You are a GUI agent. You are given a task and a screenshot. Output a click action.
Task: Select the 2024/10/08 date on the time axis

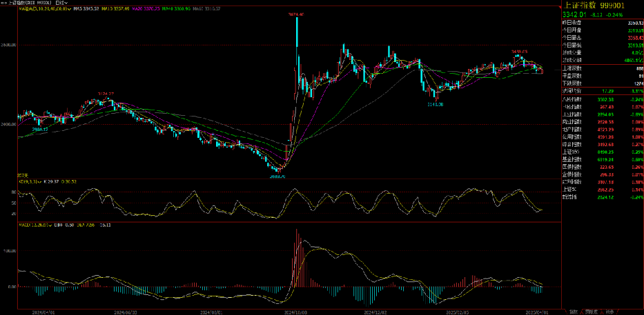[x=295, y=312]
